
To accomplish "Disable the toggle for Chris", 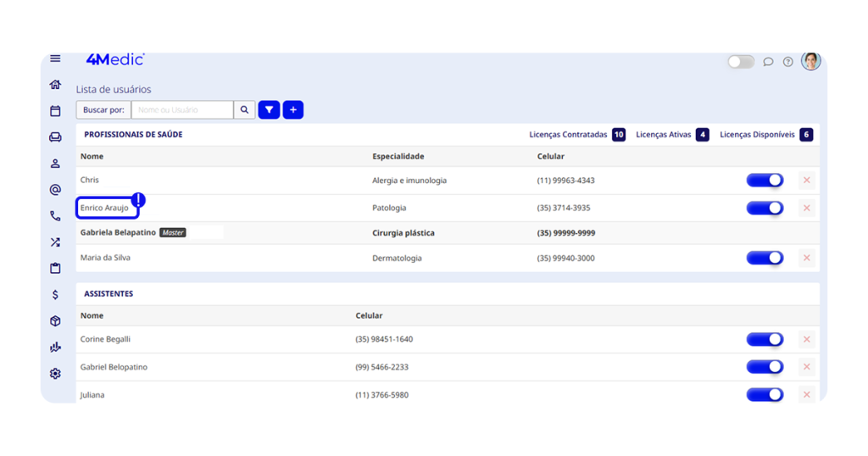I will click(x=765, y=181).
